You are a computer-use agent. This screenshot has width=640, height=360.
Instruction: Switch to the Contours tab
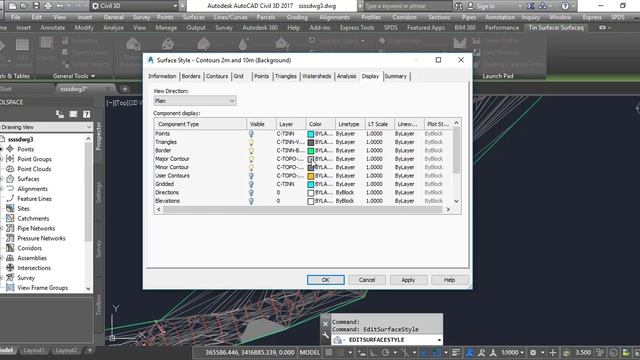click(217, 76)
